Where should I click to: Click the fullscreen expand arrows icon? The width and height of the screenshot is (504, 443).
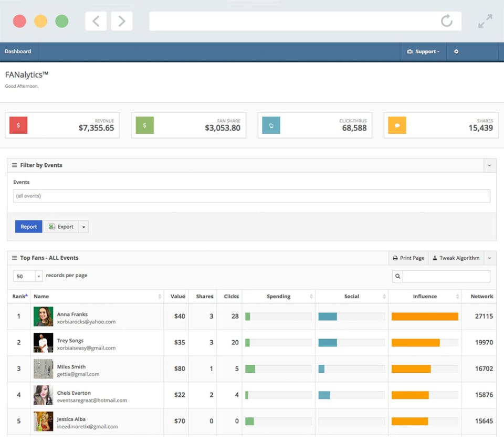point(485,21)
